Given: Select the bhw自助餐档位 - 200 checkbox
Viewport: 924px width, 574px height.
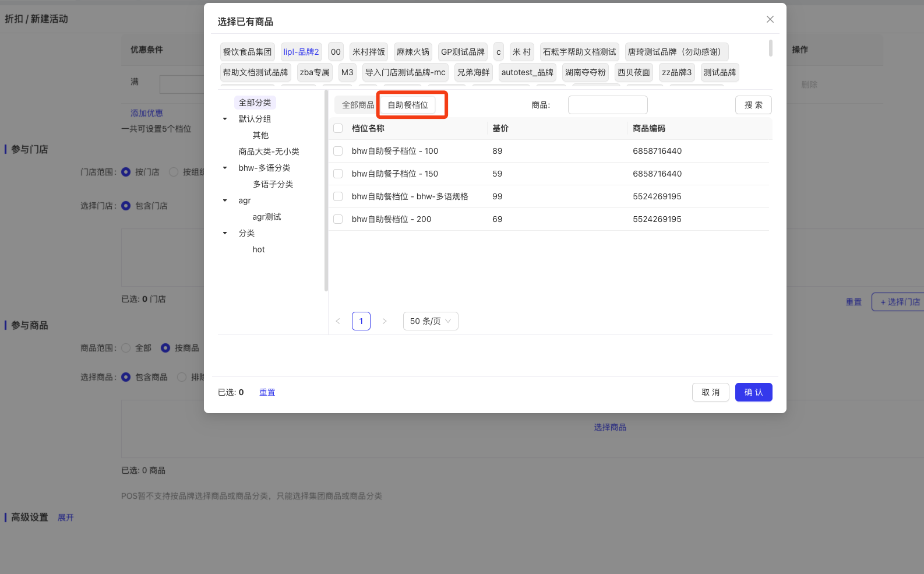Looking at the screenshot, I should click(x=338, y=219).
